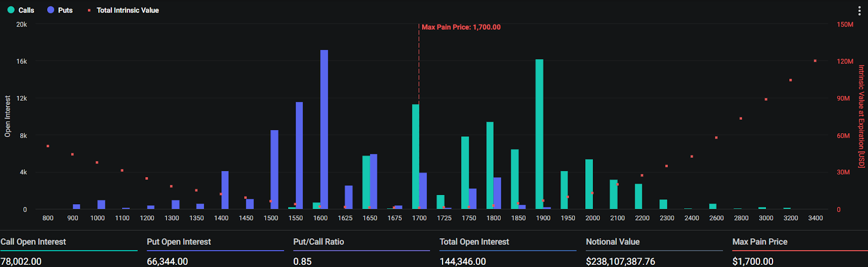This screenshot has width=868, height=267.
Task: Click the teal Calls legend circle
Action: point(11,10)
